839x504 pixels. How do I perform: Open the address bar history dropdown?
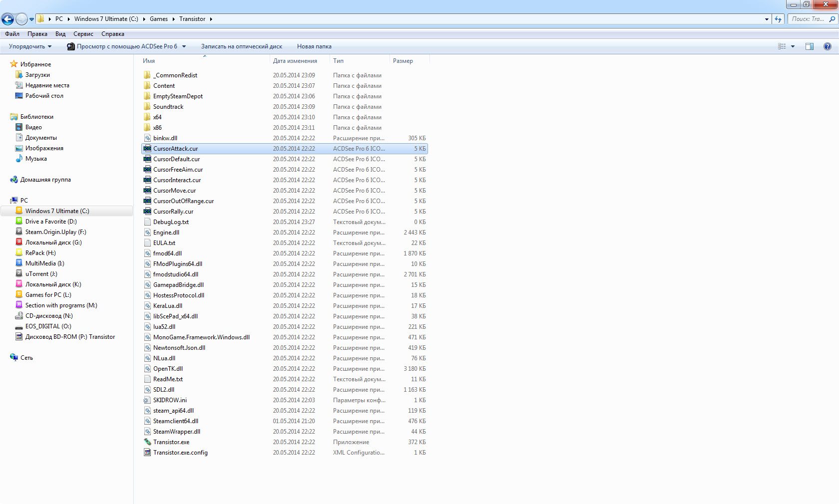[x=767, y=19]
